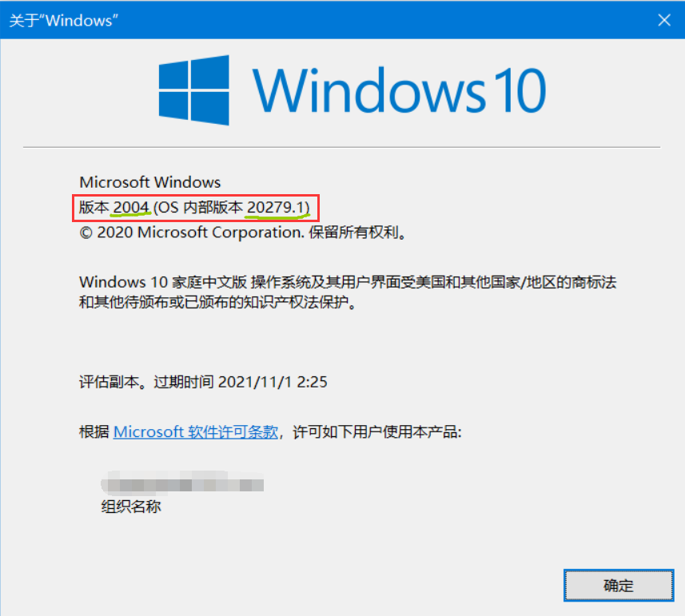
Task: Click the OS build number 20279.1
Action: click(276, 207)
